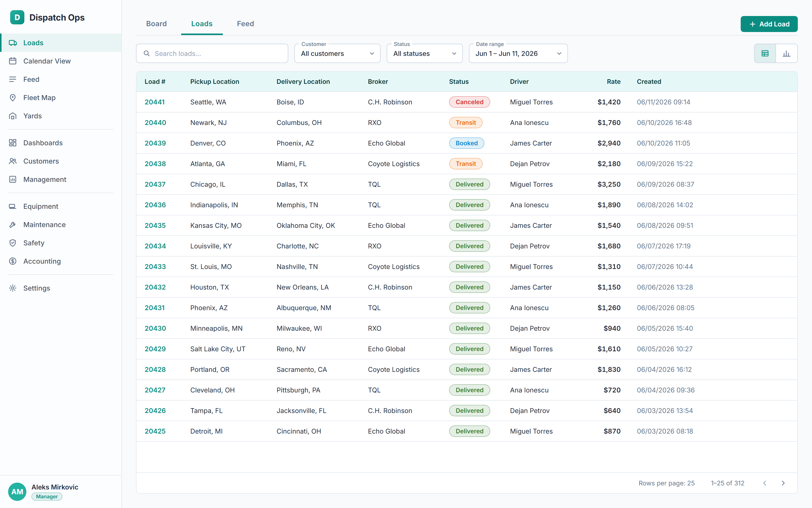This screenshot has height=508, width=812.
Task: Click the Feed lines icon in sidebar
Action: [x=13, y=79]
